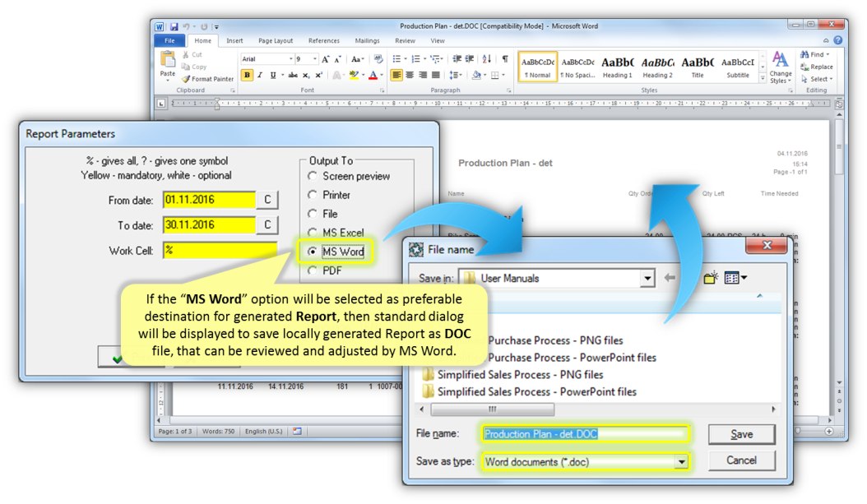Click the Shrink Font icon in Word

337,59
